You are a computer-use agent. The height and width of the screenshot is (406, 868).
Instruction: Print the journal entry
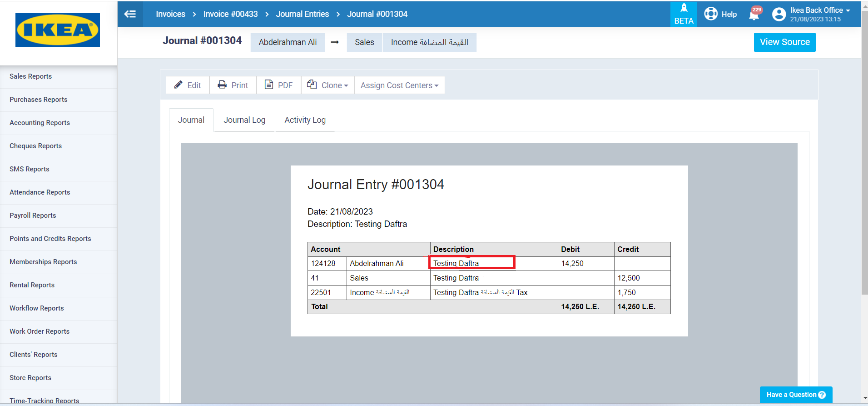233,85
